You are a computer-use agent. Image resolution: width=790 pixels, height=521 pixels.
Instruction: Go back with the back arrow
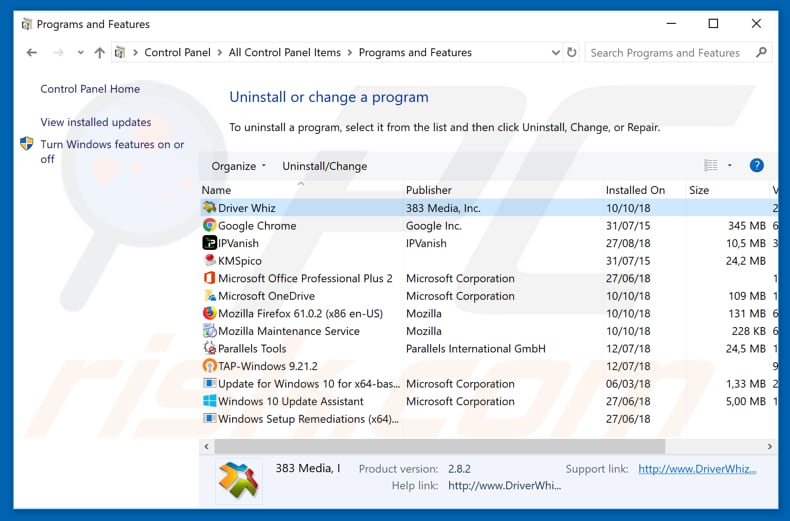click(32, 52)
